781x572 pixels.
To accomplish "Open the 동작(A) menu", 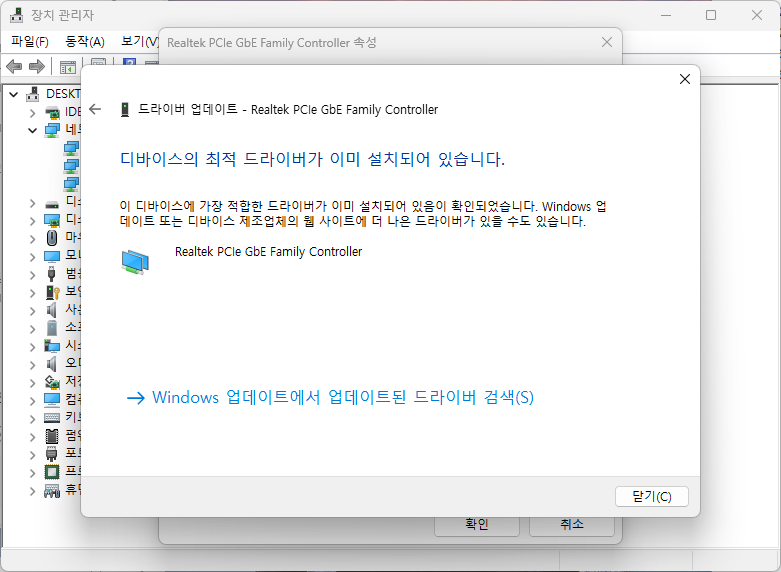I will (x=85, y=41).
